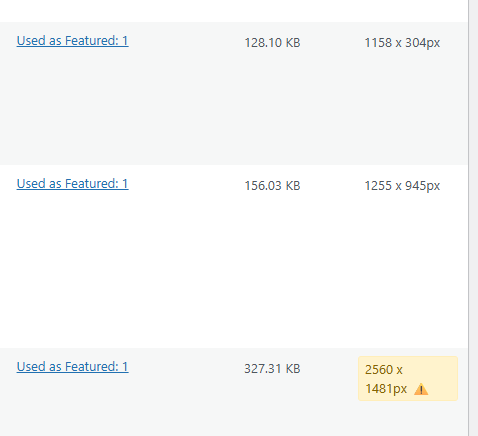
Task: Click the 128.10 KB file size value
Action: point(272,43)
